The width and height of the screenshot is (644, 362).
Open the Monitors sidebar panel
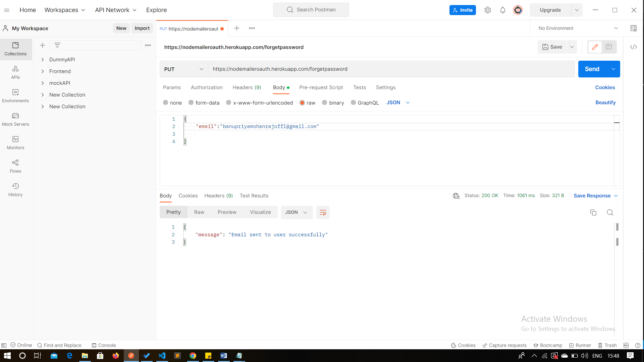pos(15,143)
